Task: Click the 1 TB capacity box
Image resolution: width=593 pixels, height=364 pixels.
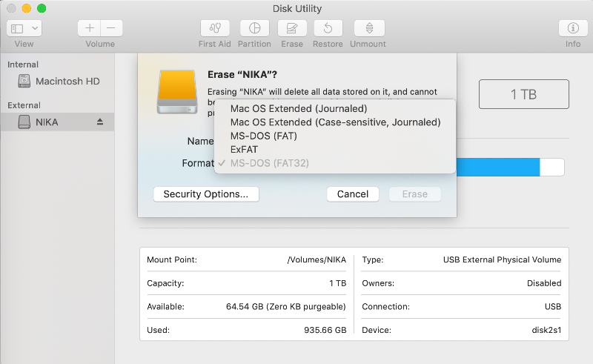Action: click(x=524, y=94)
